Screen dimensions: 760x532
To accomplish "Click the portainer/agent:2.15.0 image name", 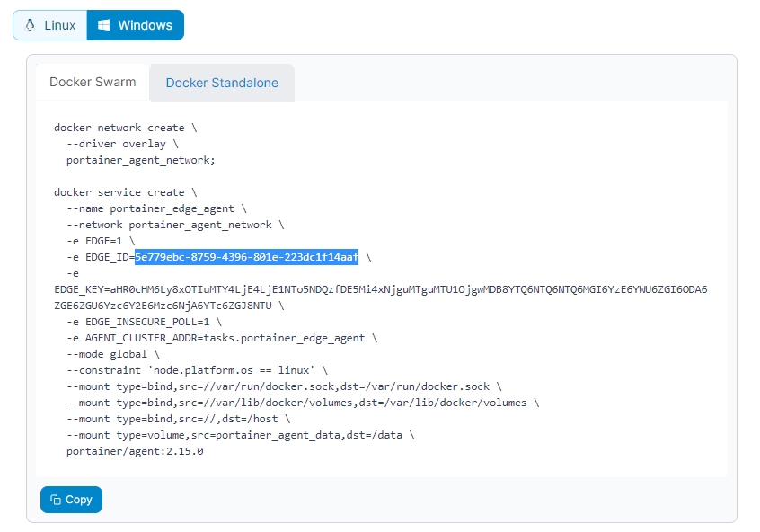I will 135,451.
